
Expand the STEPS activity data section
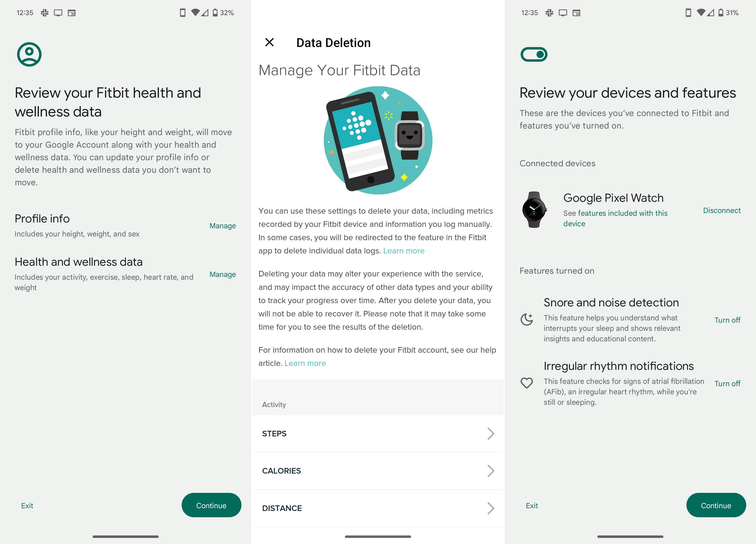[x=378, y=434]
